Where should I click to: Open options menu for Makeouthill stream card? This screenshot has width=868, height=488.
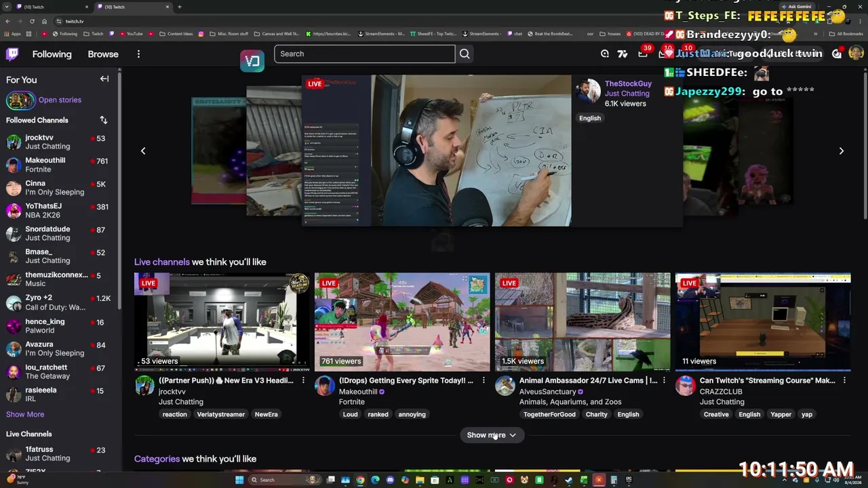tap(484, 381)
